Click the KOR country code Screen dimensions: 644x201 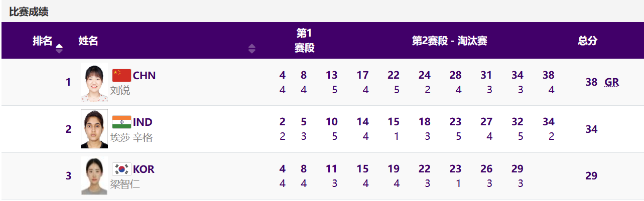(x=144, y=169)
